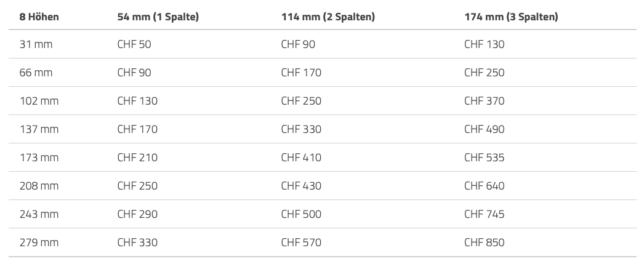The image size is (644, 269).
Task: Click the 137 mm height label
Action: point(39,129)
